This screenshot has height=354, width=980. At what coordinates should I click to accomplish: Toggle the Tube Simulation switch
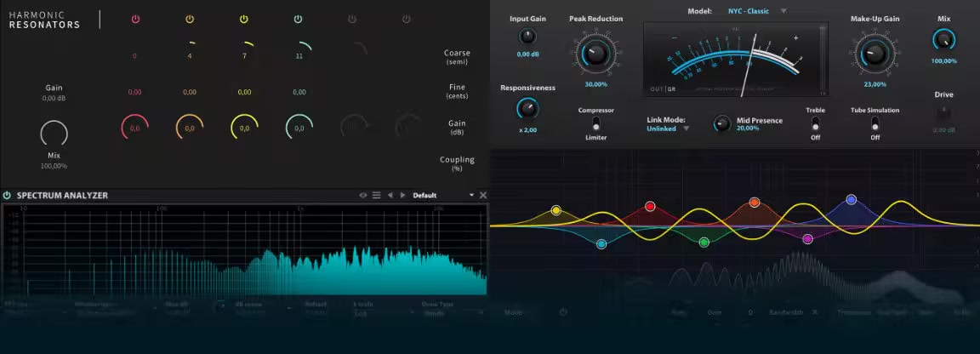875,124
